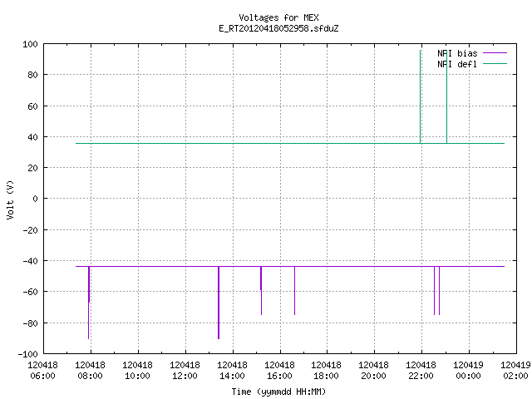
Task: Click the purple bias spike near 08:00
Action: [x=89, y=303]
